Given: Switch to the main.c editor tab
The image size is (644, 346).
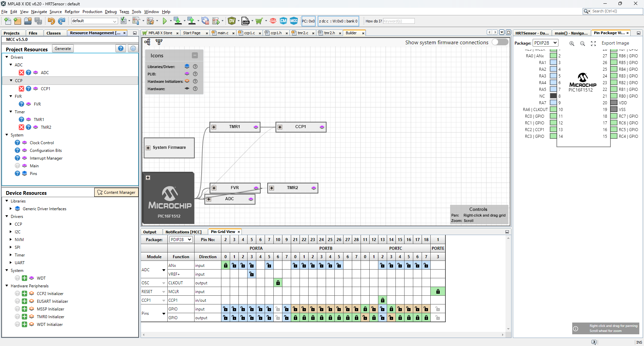Looking at the screenshot, I should 223,33.
